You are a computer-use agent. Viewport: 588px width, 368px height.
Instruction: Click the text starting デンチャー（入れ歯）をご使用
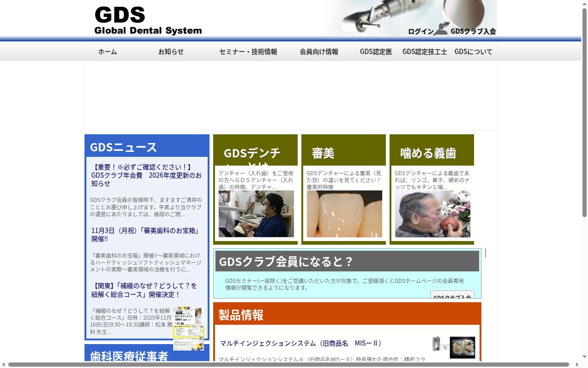[256, 180]
